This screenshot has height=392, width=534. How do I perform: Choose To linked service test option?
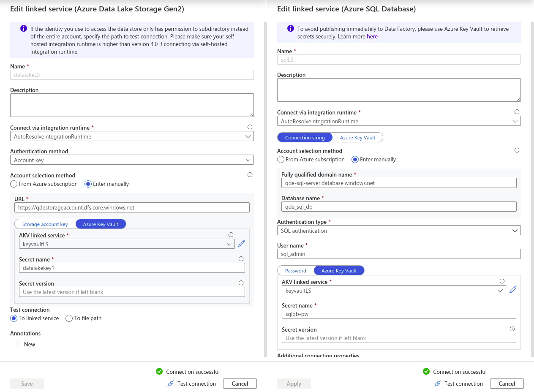[x=14, y=318]
